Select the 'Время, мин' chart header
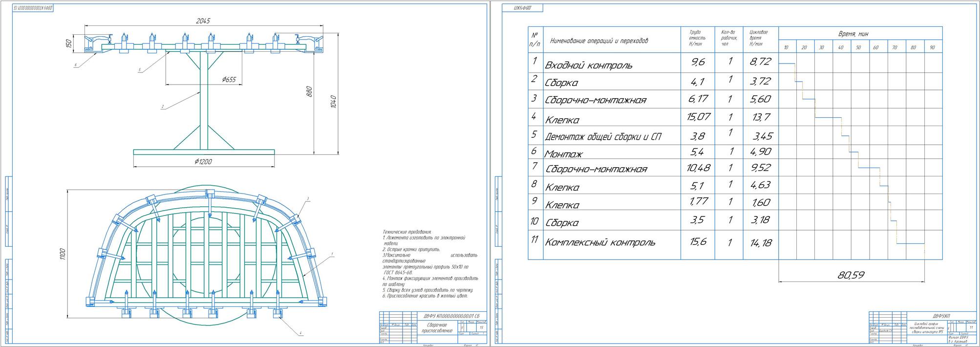This screenshot has height=347, width=980. pyautogui.click(x=853, y=34)
